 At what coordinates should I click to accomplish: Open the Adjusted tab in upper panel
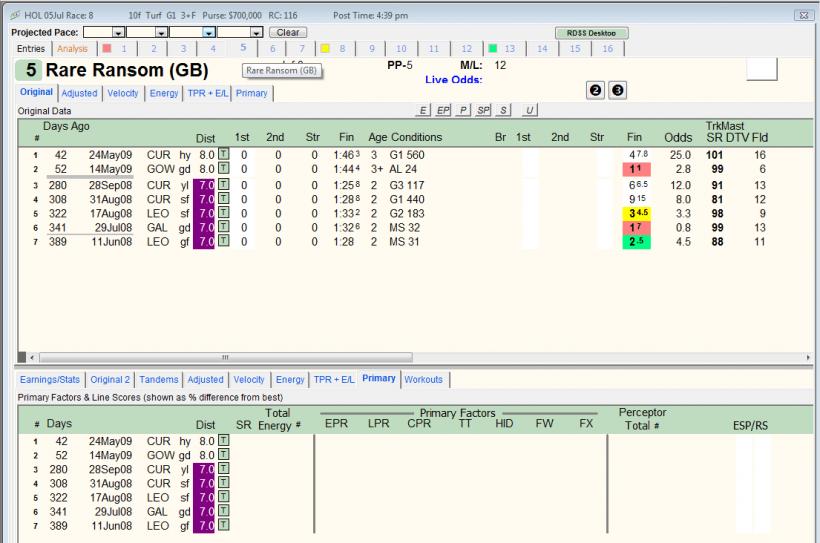point(79,93)
